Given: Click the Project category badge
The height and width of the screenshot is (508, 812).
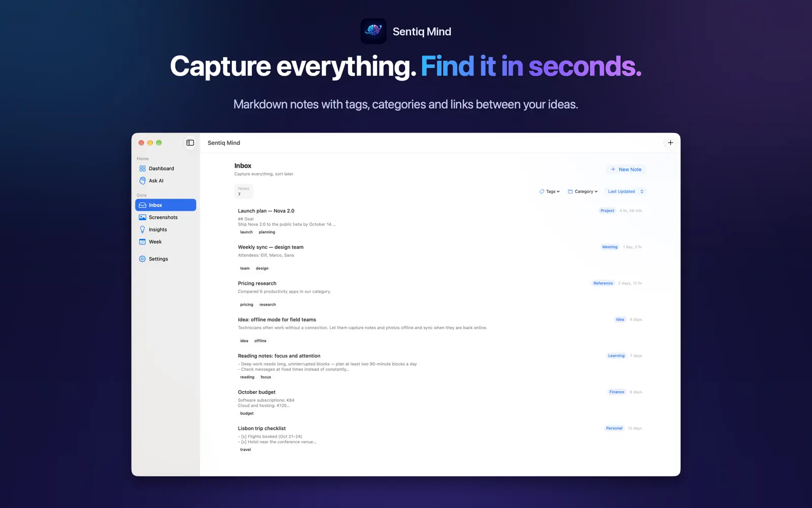Looking at the screenshot, I should 607,211.
